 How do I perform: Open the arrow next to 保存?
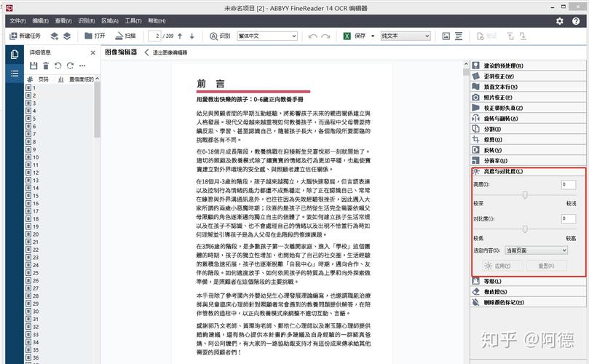click(x=373, y=36)
